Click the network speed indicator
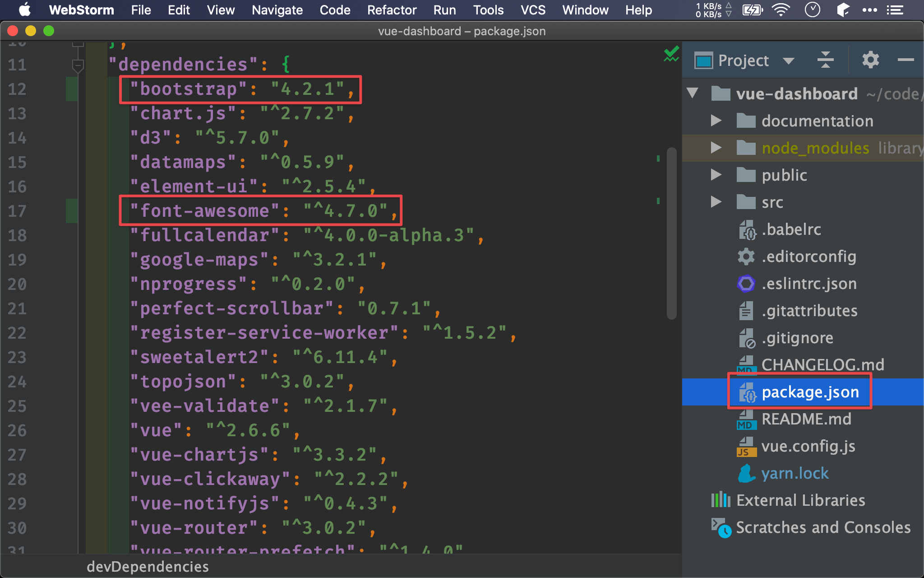Image resolution: width=924 pixels, height=578 pixels. pyautogui.click(x=713, y=9)
